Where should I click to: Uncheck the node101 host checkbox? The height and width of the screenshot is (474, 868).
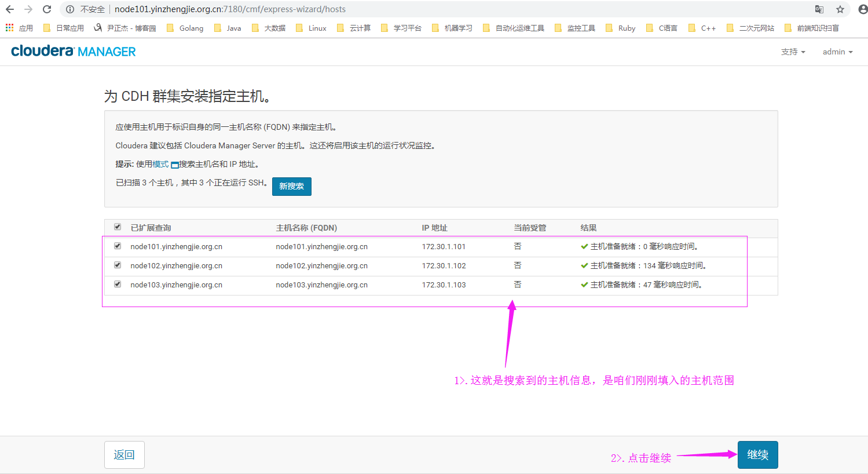click(x=118, y=246)
